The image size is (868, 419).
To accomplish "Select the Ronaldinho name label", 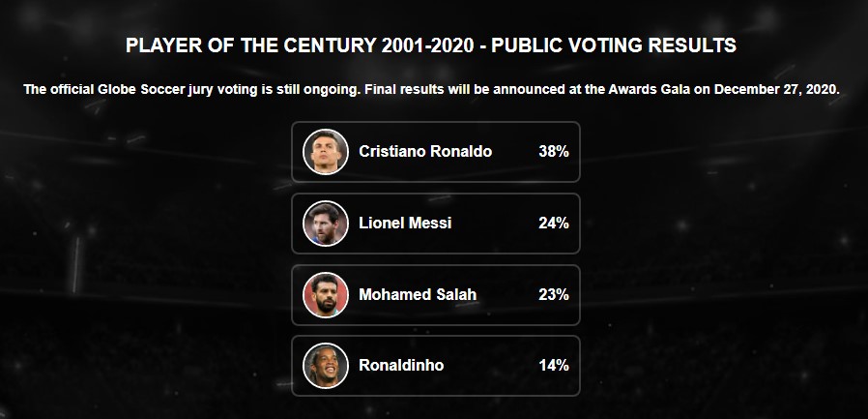I will [x=401, y=366].
